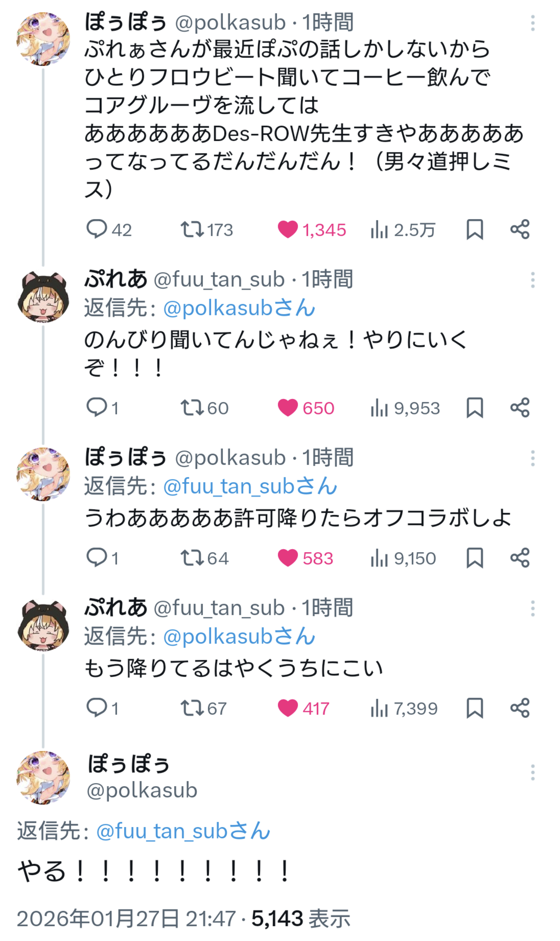
Task: Open @fuu_tan_sub link in the final tweet
Action: pyautogui.click(x=183, y=831)
